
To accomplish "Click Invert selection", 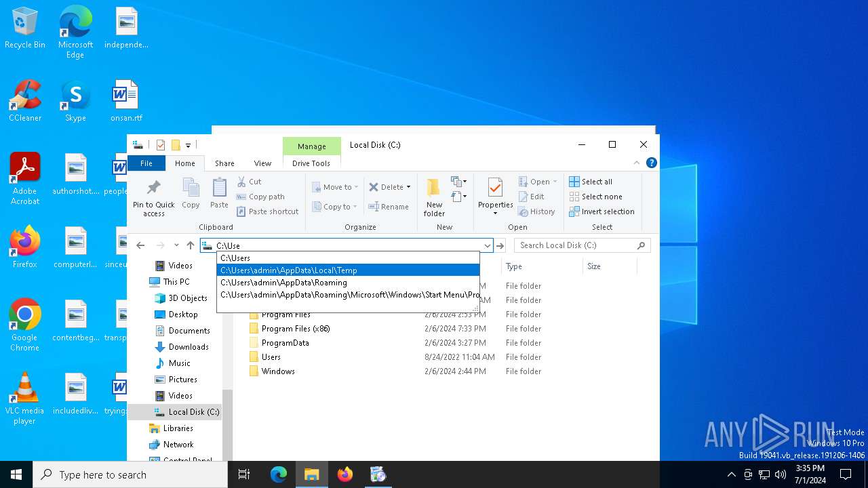I will coord(601,211).
